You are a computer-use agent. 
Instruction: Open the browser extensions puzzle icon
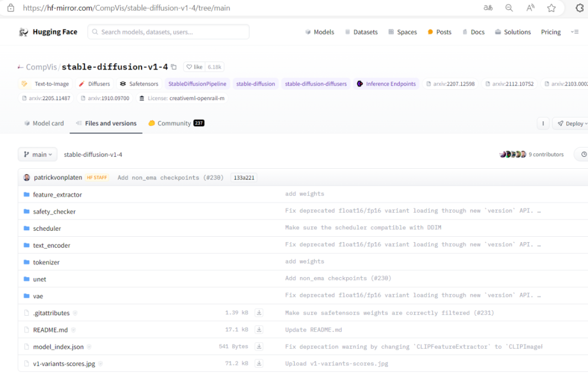click(580, 8)
